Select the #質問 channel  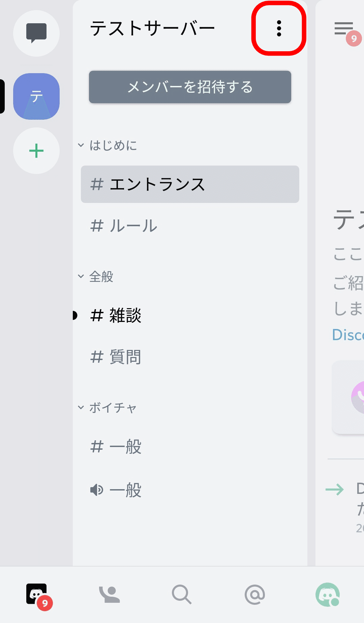[116, 357]
